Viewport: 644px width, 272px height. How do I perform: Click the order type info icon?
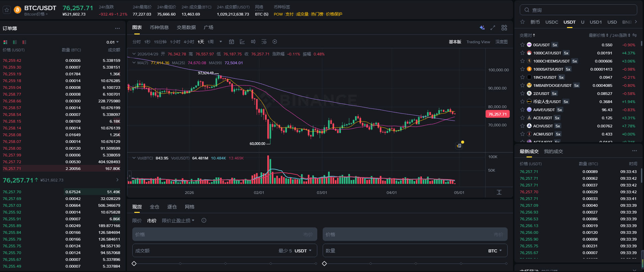(x=204, y=220)
